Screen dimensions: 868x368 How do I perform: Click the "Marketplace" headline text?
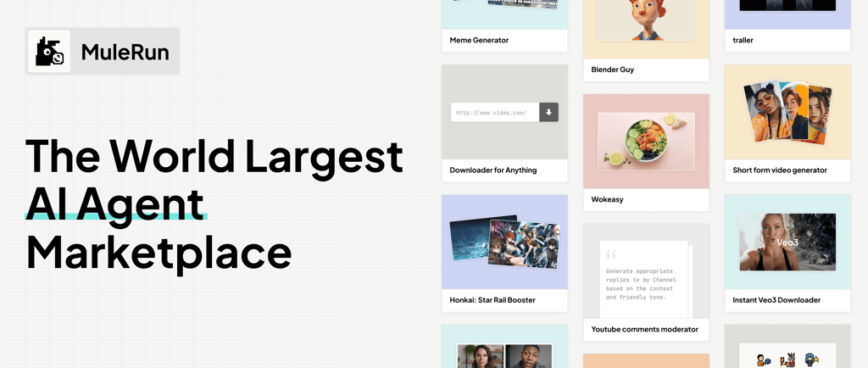tap(159, 252)
